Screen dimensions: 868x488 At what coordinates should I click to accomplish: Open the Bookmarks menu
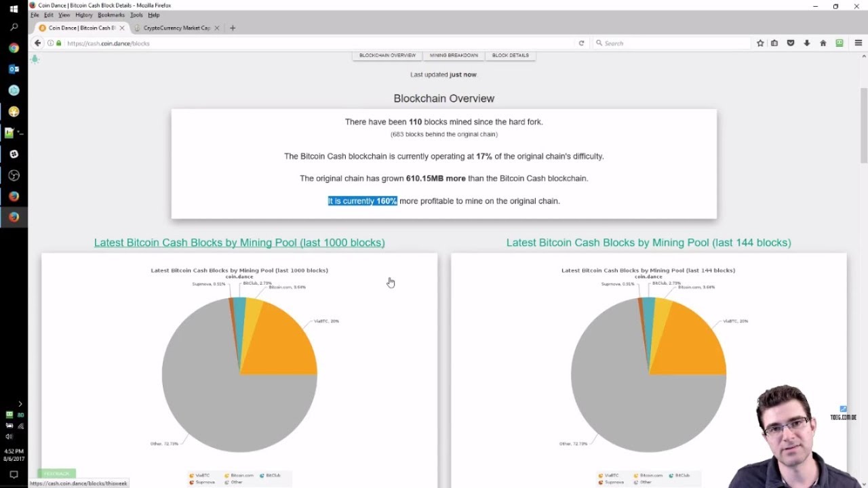[x=111, y=15]
